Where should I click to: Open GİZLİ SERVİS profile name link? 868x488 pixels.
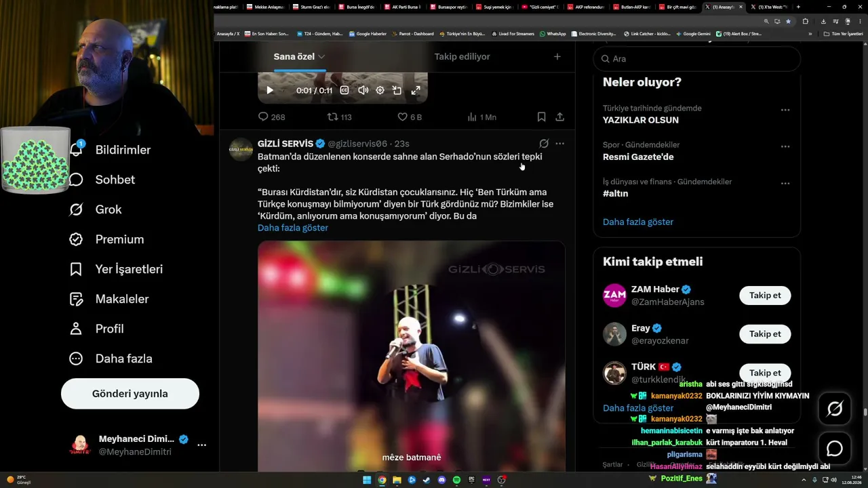[x=285, y=144]
